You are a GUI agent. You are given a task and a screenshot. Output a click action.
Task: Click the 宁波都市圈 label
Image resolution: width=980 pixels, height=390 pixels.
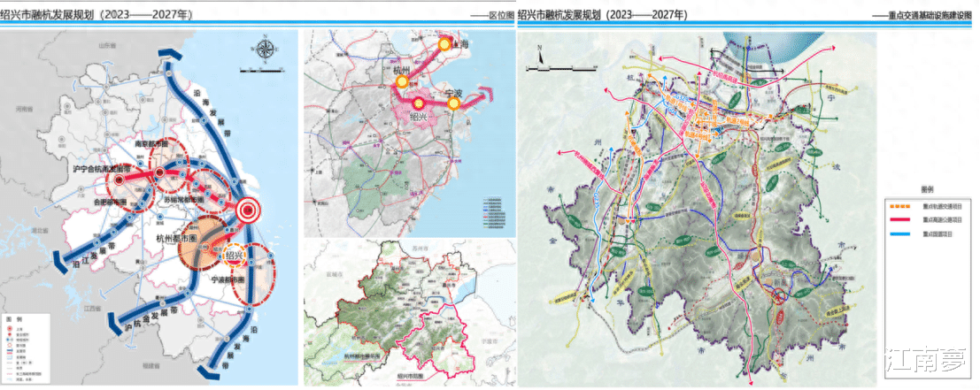pos(227,279)
